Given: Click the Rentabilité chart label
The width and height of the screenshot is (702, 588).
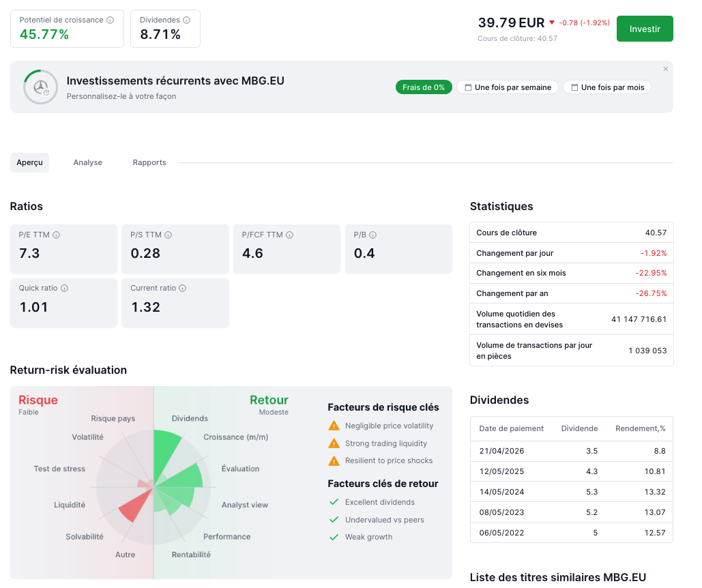Looking at the screenshot, I should [191, 555].
